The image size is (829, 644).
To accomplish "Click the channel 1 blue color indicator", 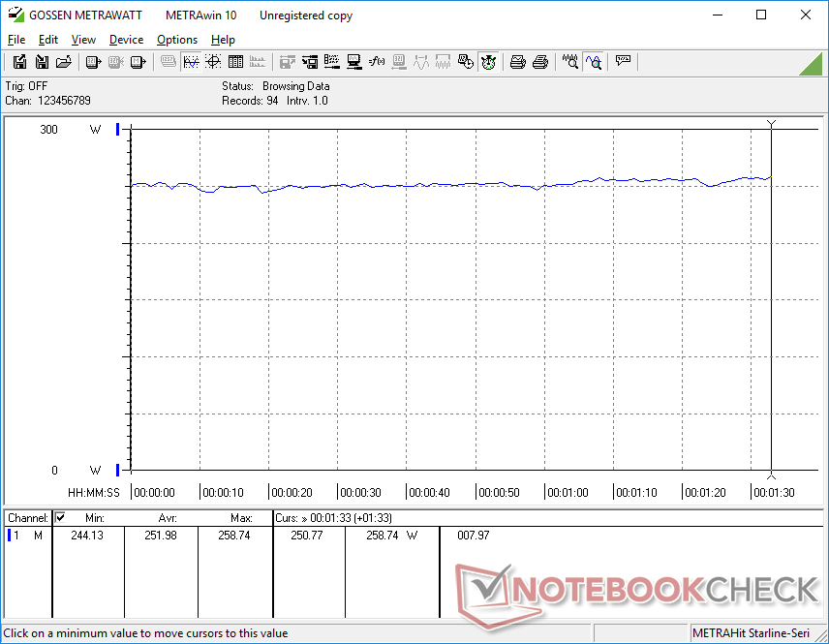I will click(x=9, y=536).
